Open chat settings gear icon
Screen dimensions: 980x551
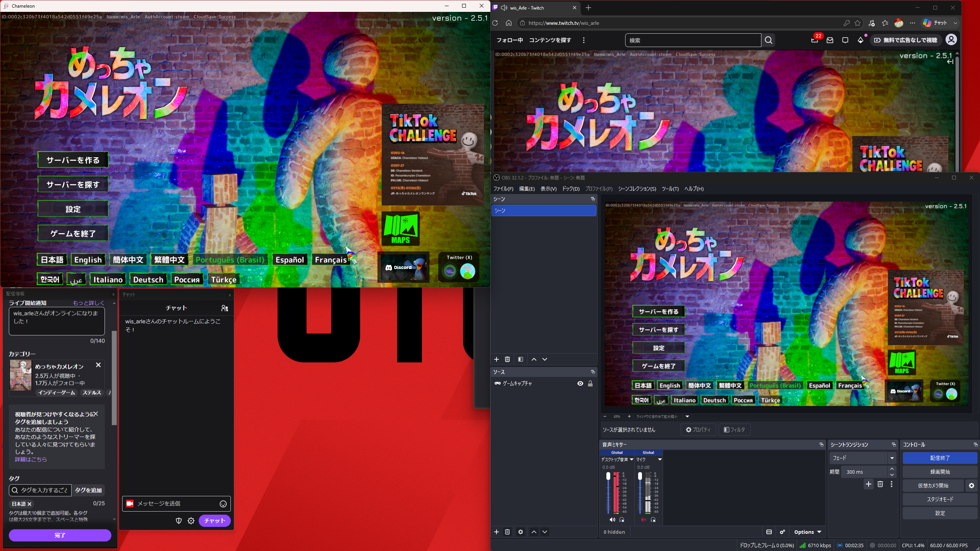[x=191, y=521]
